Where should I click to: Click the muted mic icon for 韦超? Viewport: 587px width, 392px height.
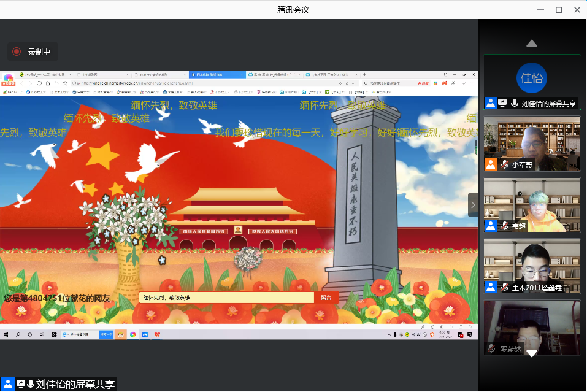504,226
